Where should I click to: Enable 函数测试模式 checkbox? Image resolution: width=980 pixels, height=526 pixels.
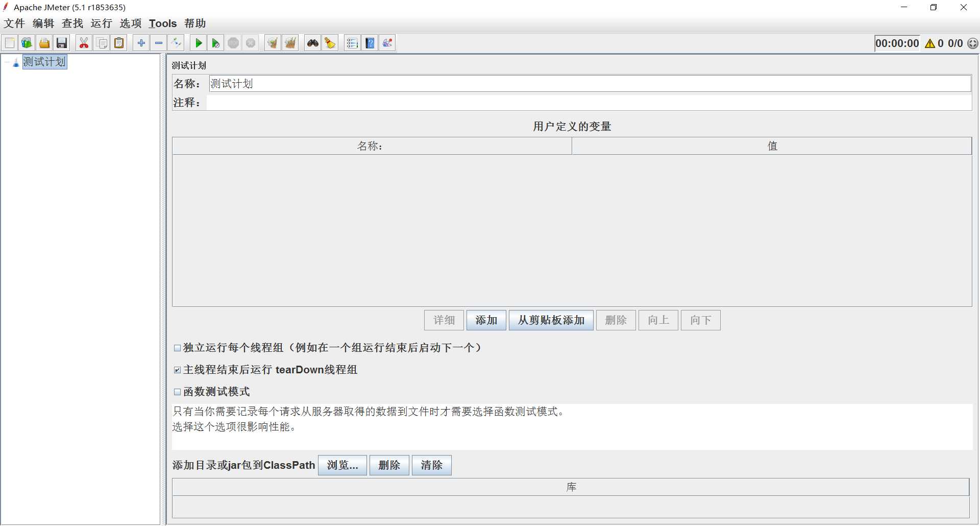pos(177,392)
